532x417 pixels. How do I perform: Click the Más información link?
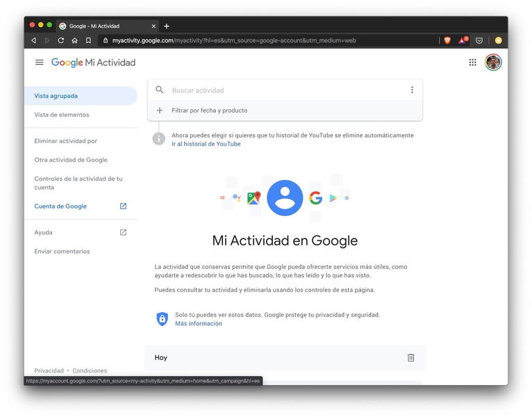pos(199,324)
